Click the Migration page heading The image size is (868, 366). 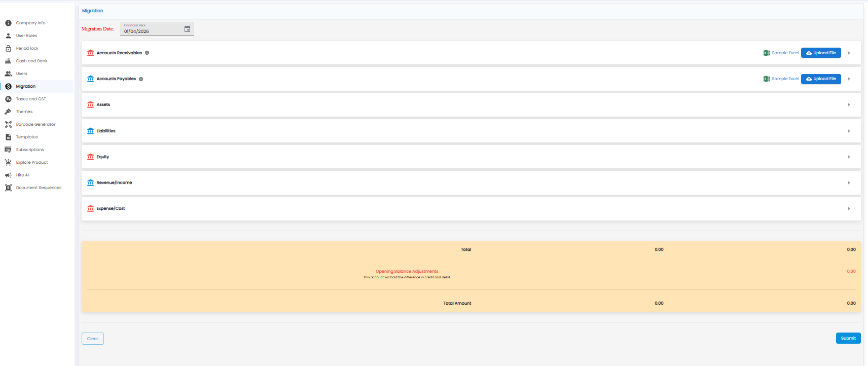click(x=93, y=11)
